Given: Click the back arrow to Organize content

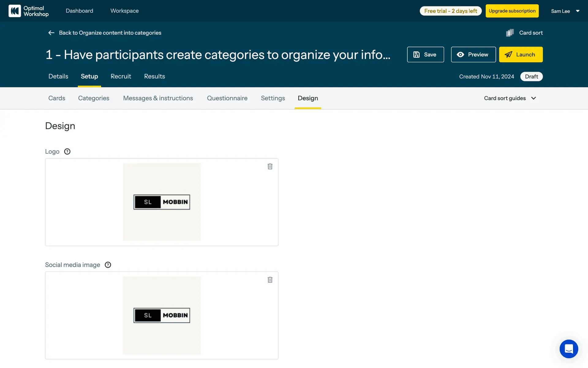Looking at the screenshot, I should click(51, 33).
